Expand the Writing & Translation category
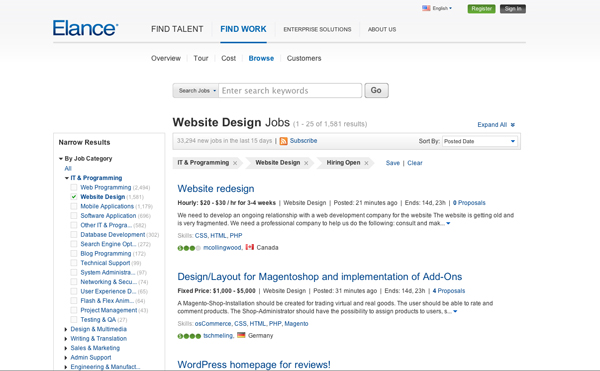600x371 pixels. (x=66, y=338)
